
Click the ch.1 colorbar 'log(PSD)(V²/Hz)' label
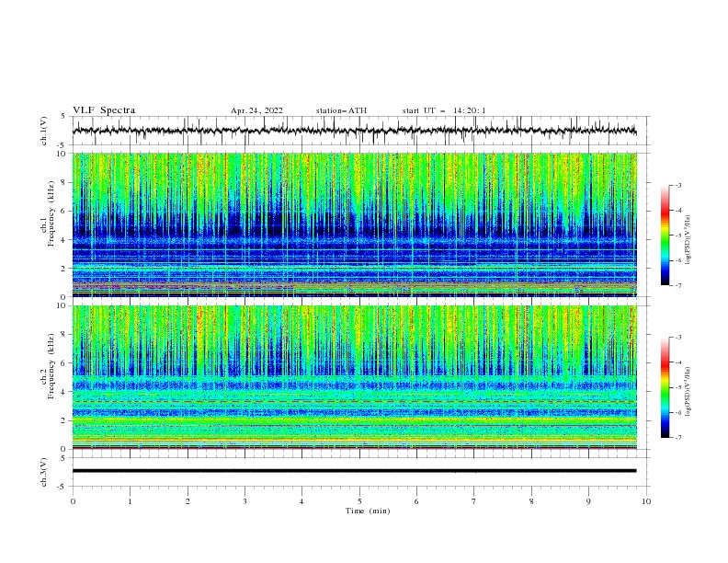689,240
